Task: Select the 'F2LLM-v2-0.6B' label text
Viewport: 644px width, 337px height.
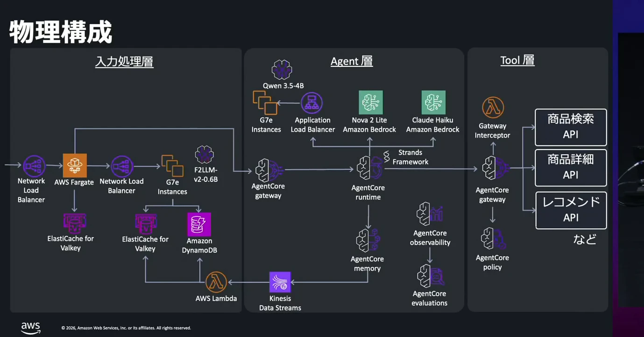Action: (x=205, y=175)
